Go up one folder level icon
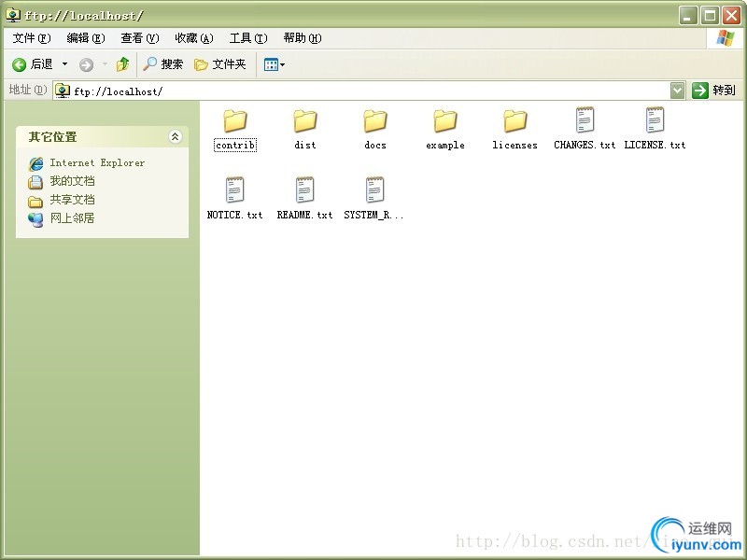The image size is (747, 560). pos(123,63)
